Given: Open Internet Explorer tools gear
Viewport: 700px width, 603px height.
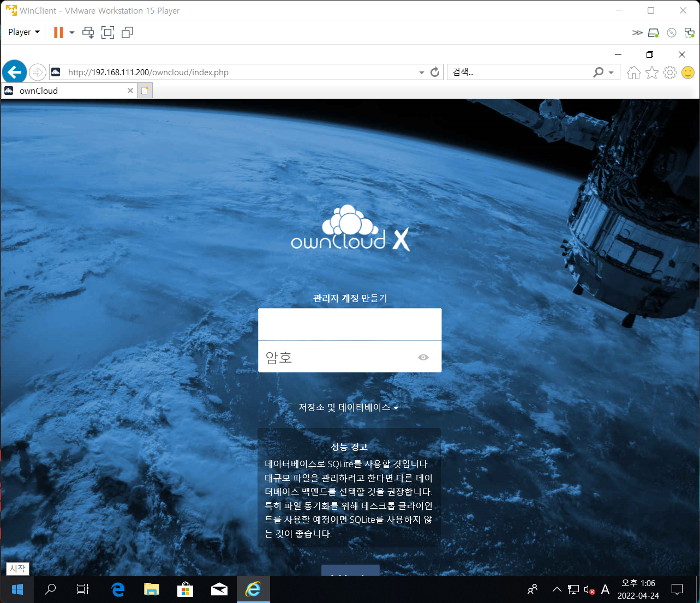Looking at the screenshot, I should 670,73.
